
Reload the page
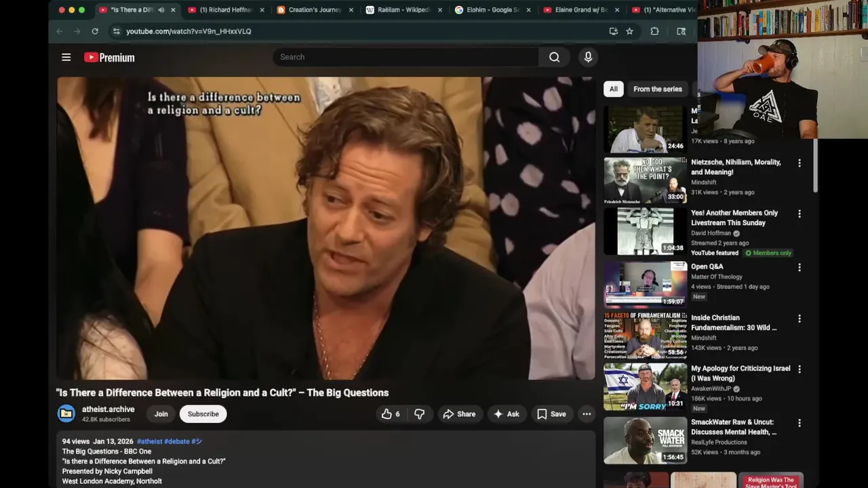[x=95, y=31]
